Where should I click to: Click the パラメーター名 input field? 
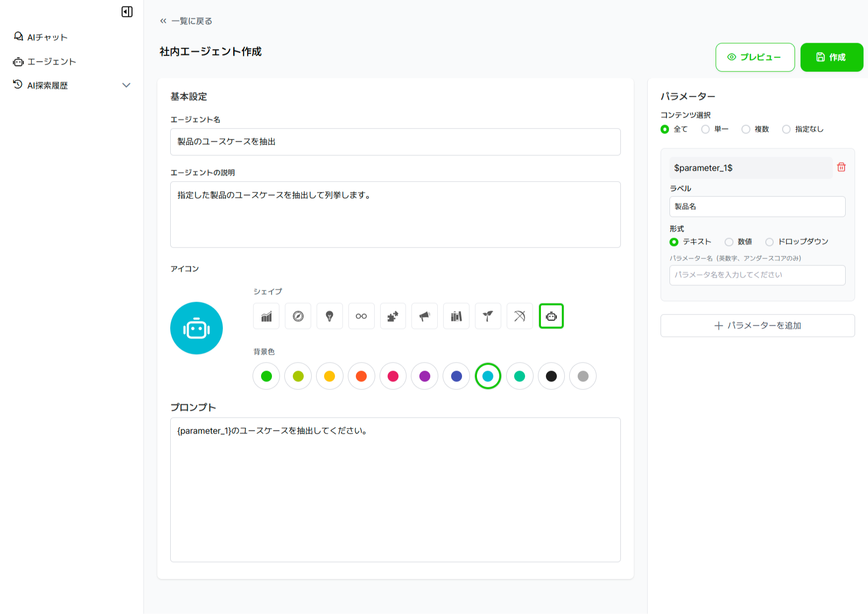[x=757, y=275]
